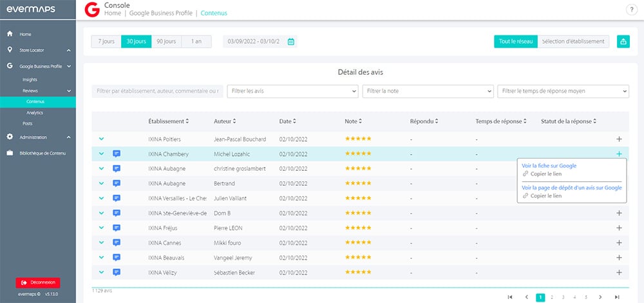Jump to first page of reviews

tap(510, 297)
